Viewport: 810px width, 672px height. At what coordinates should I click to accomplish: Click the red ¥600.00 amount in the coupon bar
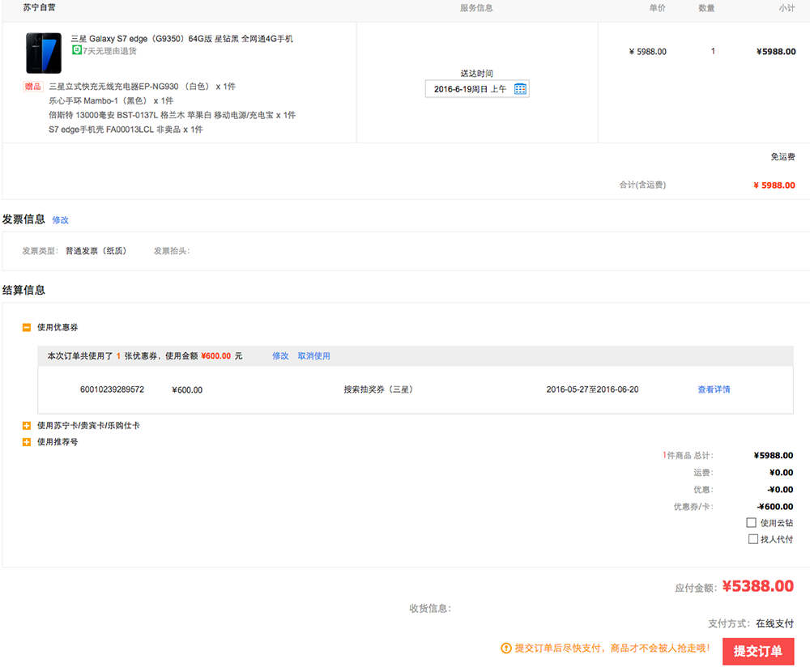216,356
